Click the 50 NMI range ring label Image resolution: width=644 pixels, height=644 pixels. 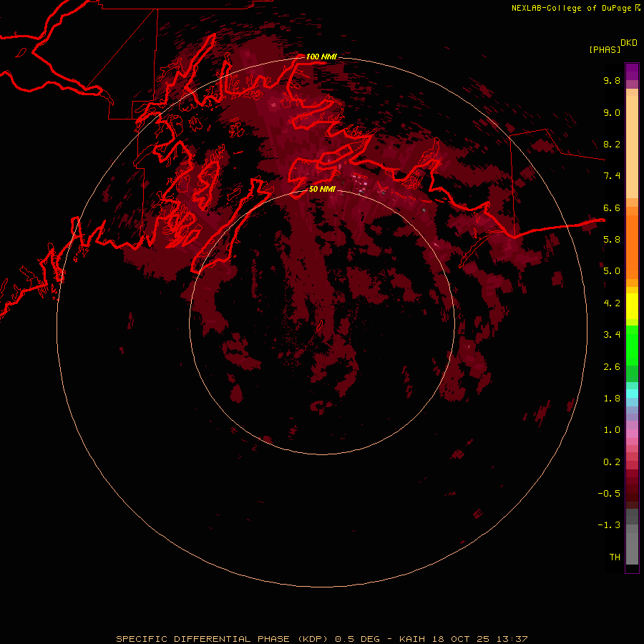tap(322, 189)
